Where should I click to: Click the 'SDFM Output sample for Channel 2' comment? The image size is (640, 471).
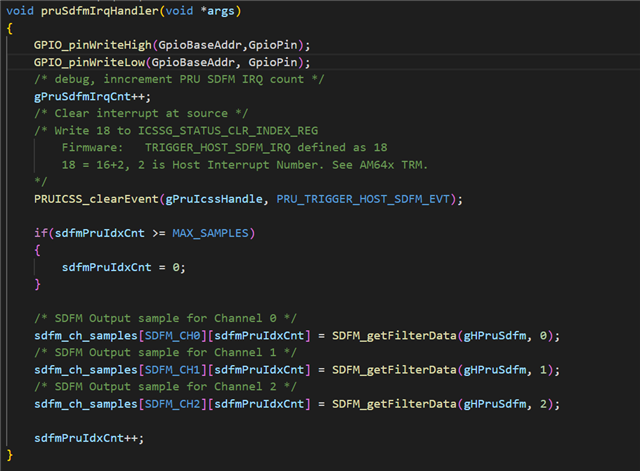(x=165, y=387)
